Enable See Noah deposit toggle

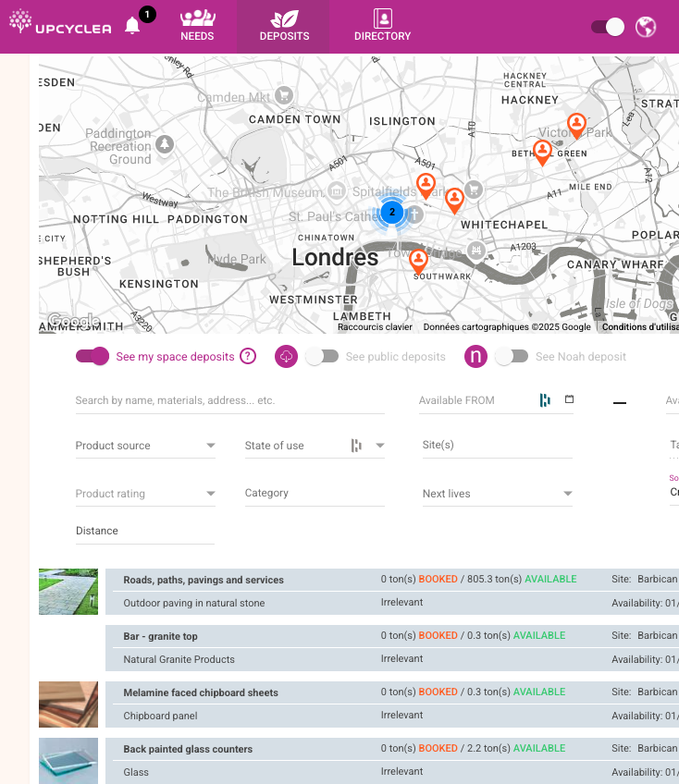pyautogui.click(x=512, y=357)
